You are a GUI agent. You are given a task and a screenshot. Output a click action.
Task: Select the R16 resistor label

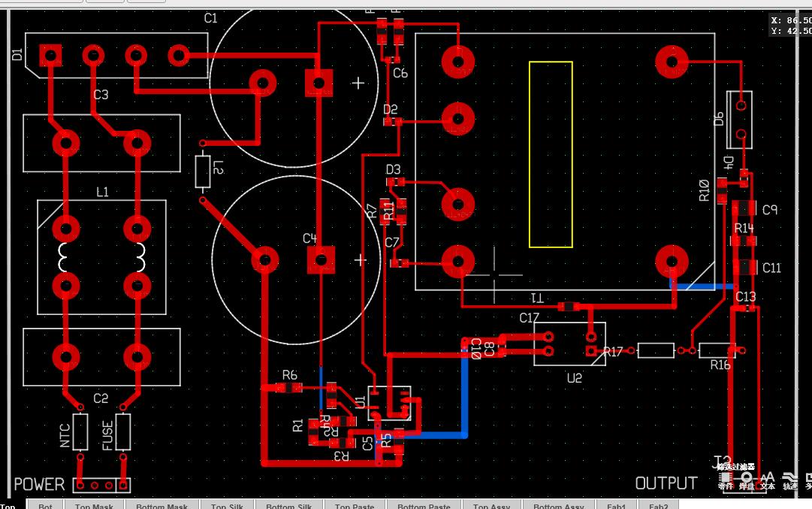point(720,365)
